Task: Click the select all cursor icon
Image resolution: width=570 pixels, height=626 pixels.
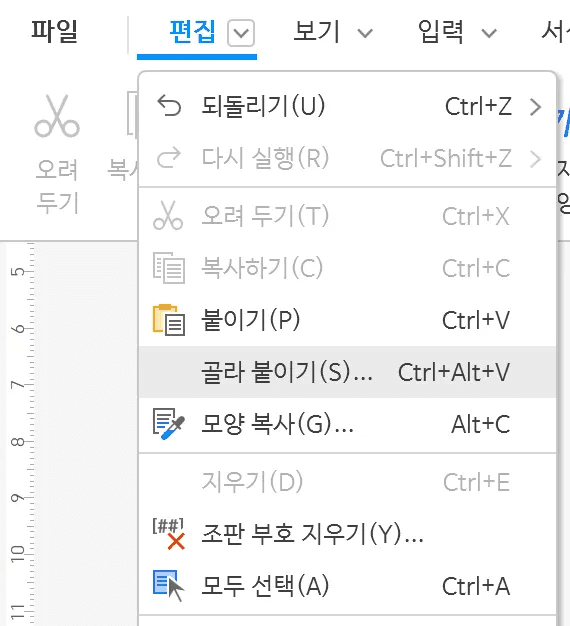Action: (169, 585)
